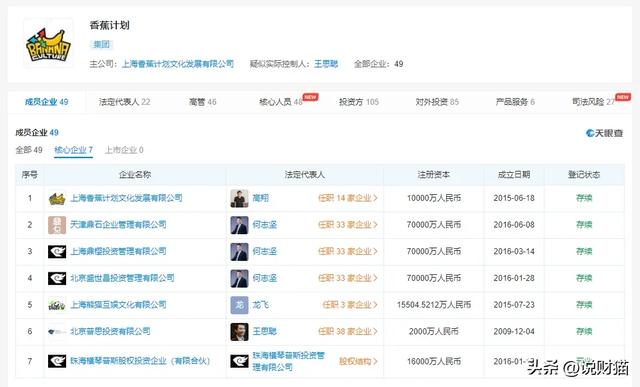Click the logo beside 上海熊猫互娱文化有限公司
This screenshot has width=640, height=387.
57,305
